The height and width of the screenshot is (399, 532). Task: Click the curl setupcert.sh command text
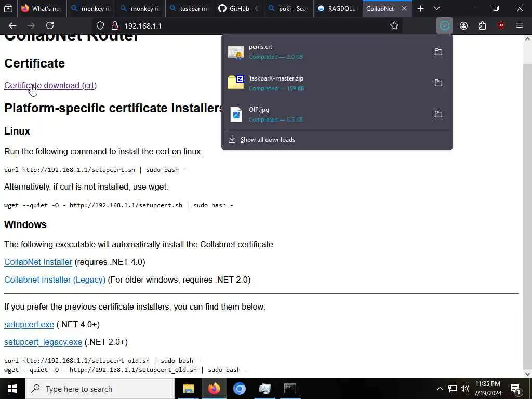click(x=95, y=170)
